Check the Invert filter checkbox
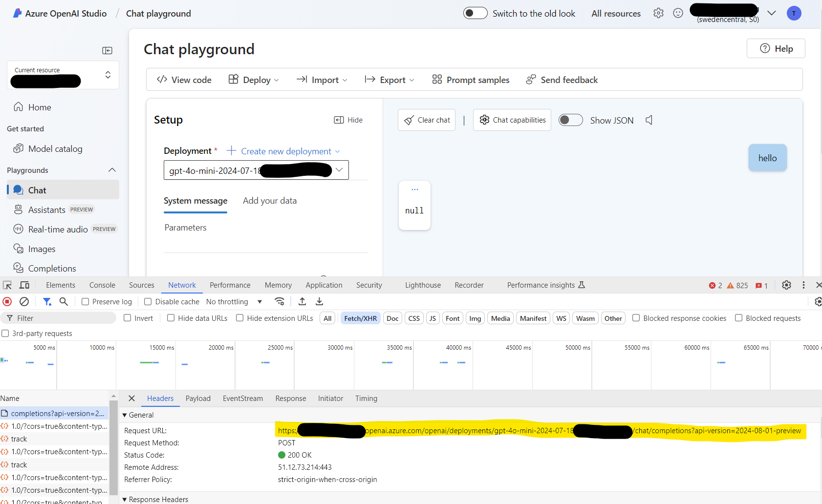 tap(128, 318)
